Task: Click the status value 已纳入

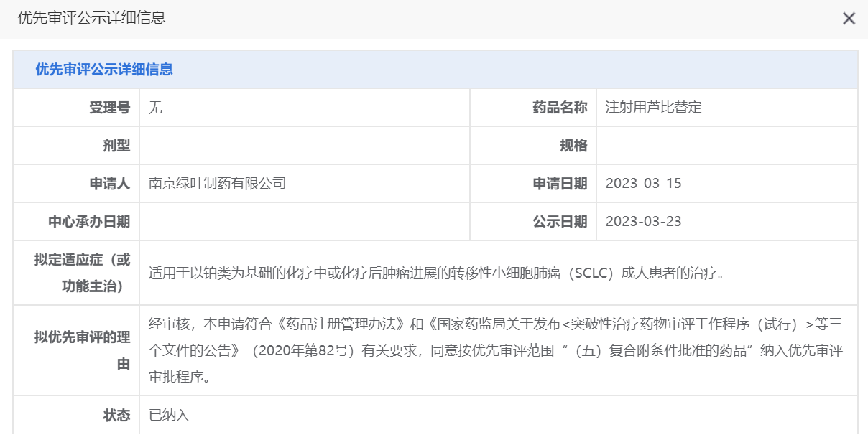Action: pyautogui.click(x=169, y=415)
